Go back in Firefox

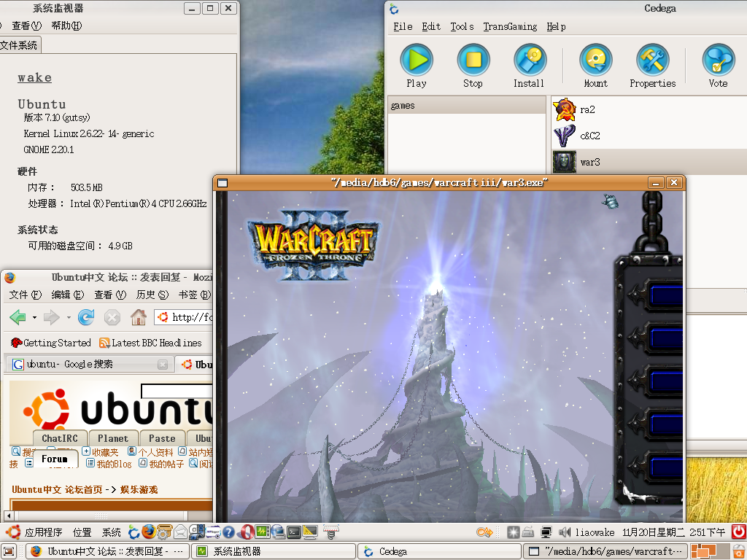(x=18, y=317)
